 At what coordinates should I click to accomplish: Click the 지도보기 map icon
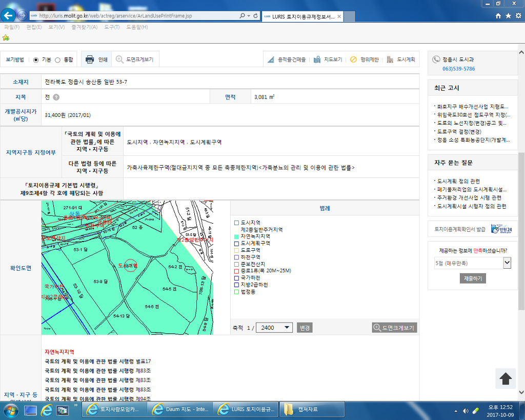tap(317, 59)
